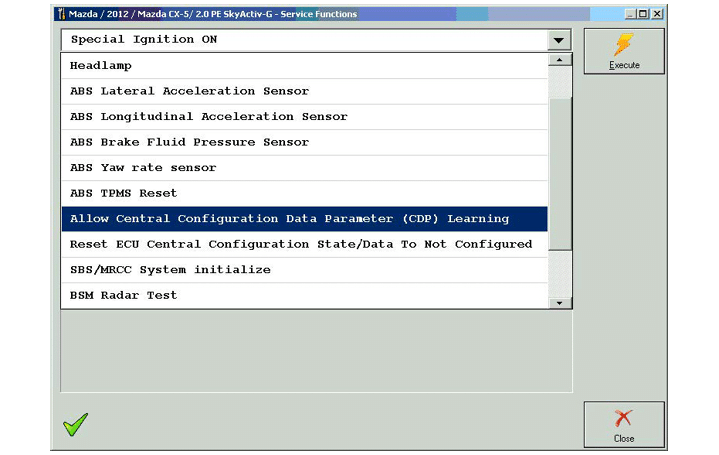Maximize the Service Functions window
The image size is (719, 455).
click(x=642, y=14)
